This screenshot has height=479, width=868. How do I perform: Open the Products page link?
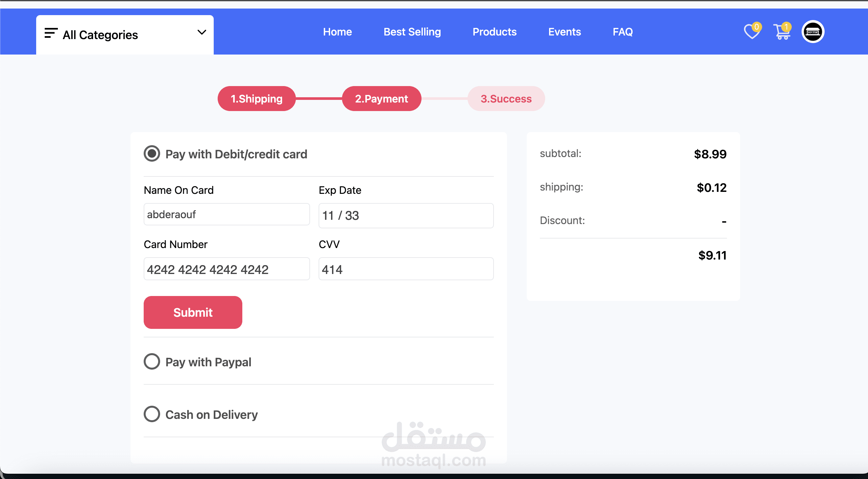[494, 32]
